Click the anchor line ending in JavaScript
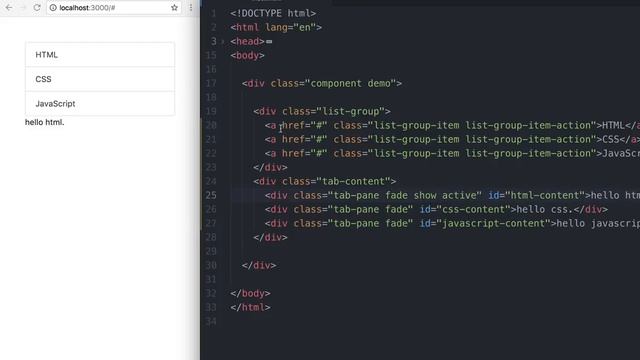The width and height of the screenshot is (640, 360). pyautogui.click(x=452, y=153)
